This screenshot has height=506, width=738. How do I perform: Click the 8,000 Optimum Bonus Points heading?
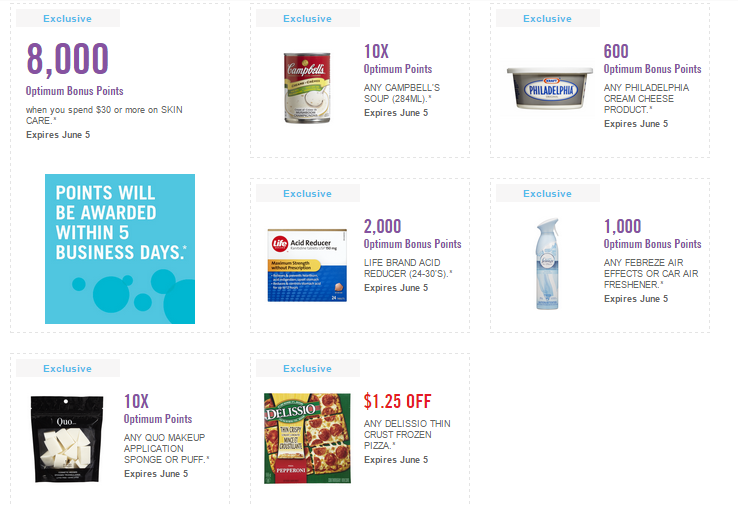(x=74, y=69)
